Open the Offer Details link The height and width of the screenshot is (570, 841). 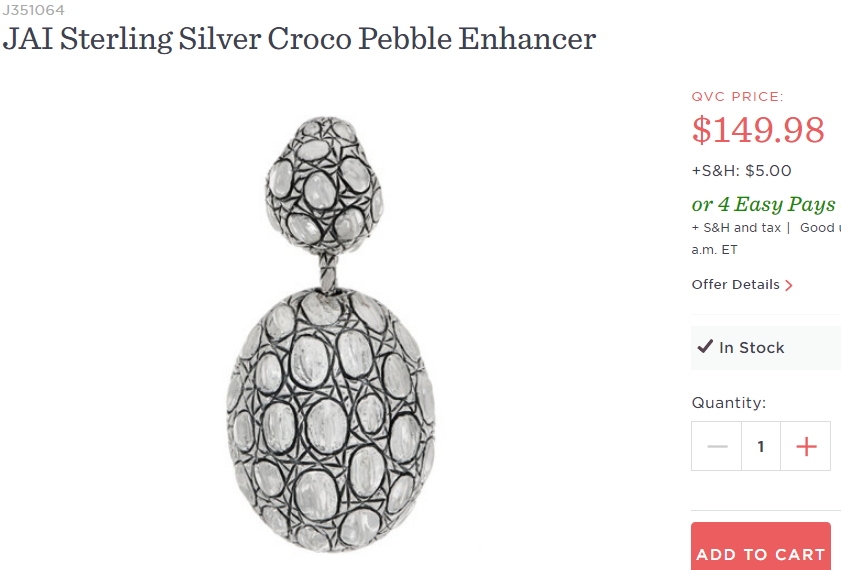pos(735,285)
